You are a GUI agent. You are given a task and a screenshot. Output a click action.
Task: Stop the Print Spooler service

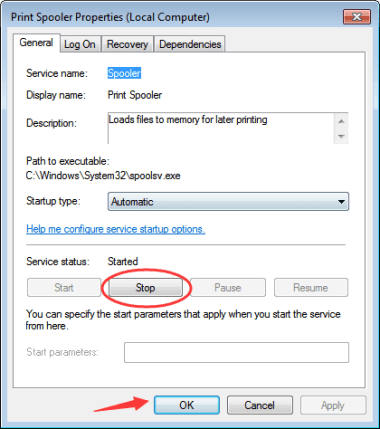[146, 288]
